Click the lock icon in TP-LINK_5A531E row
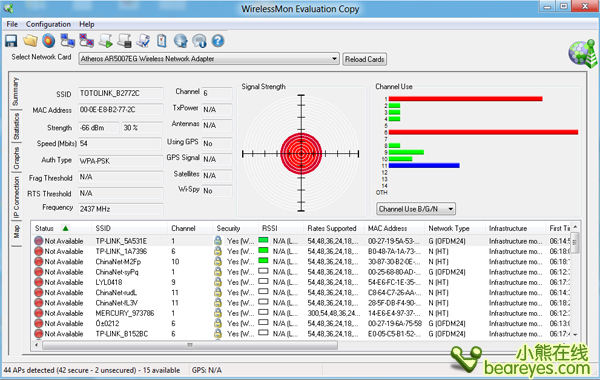The width and height of the screenshot is (600, 380). (218, 241)
